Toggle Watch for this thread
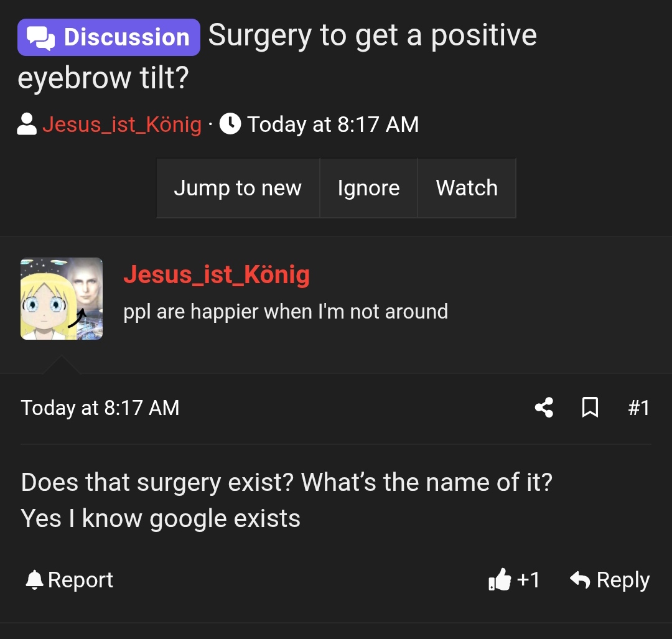This screenshot has width=672, height=639. [x=467, y=188]
